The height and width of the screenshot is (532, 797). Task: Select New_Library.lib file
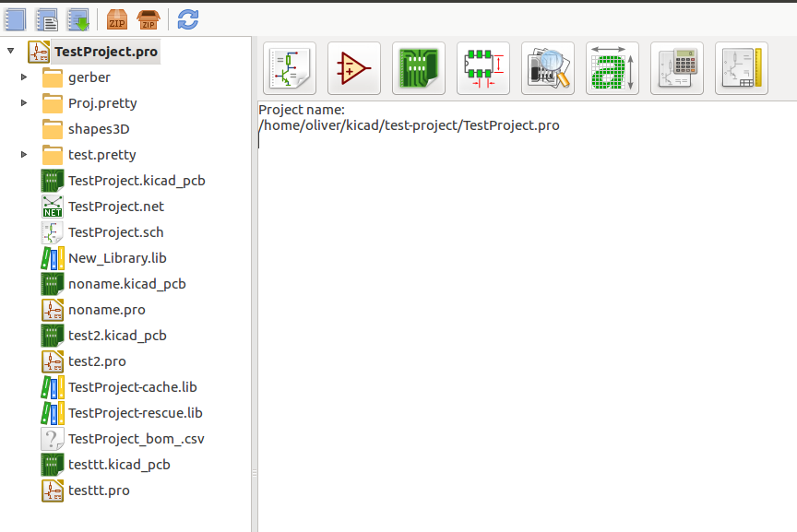tap(117, 258)
